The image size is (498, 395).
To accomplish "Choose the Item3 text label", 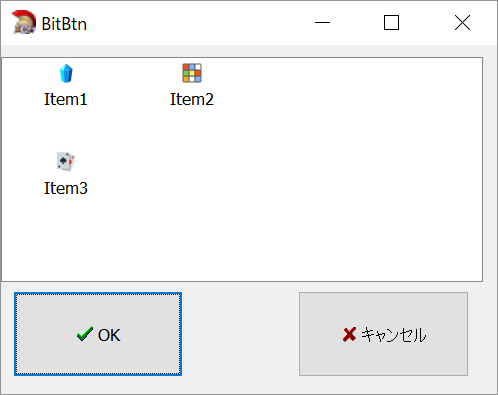I will click(x=66, y=188).
